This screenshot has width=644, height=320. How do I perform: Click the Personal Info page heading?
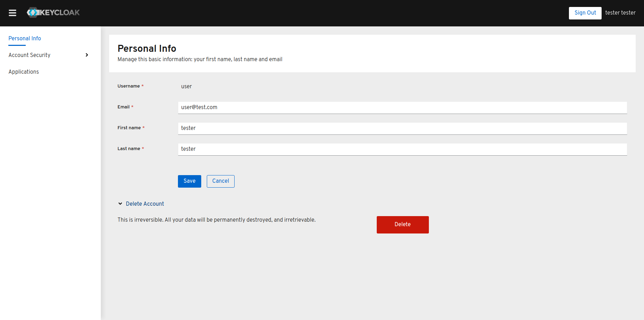[x=147, y=49]
